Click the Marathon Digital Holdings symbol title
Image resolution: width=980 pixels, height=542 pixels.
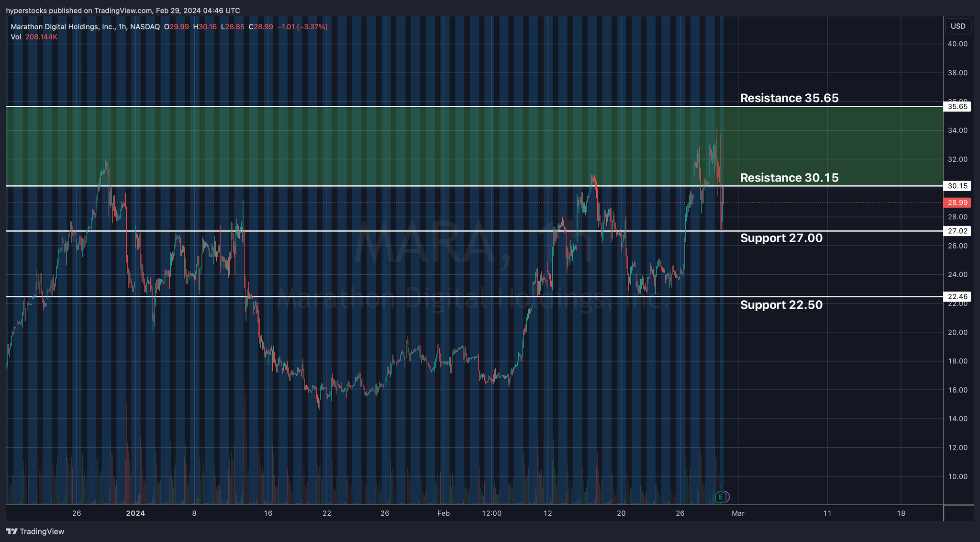click(x=85, y=27)
